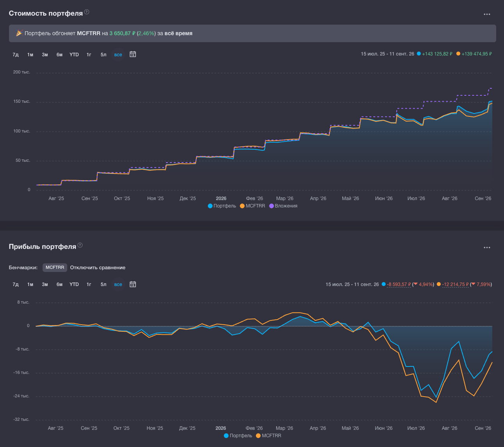This screenshot has width=504, height=447.
Task: Select the MCFTRR benchmark chip
Action: [x=55, y=268]
